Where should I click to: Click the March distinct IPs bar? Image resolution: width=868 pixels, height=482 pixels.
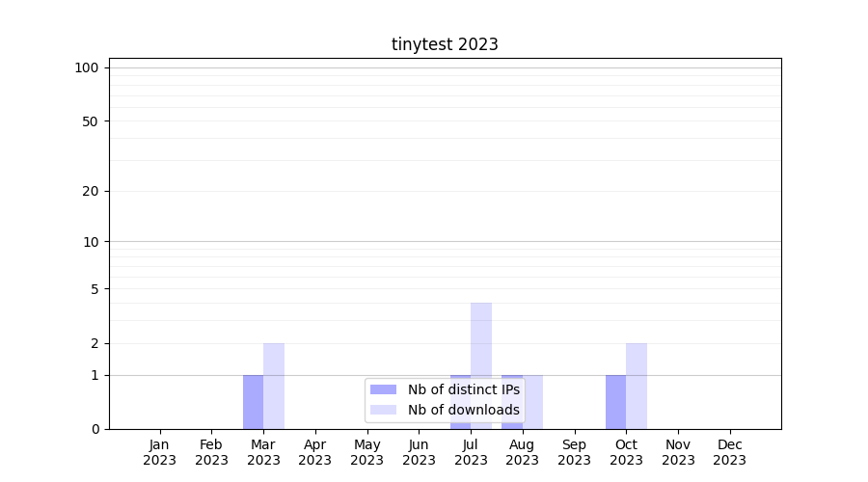coord(253,402)
